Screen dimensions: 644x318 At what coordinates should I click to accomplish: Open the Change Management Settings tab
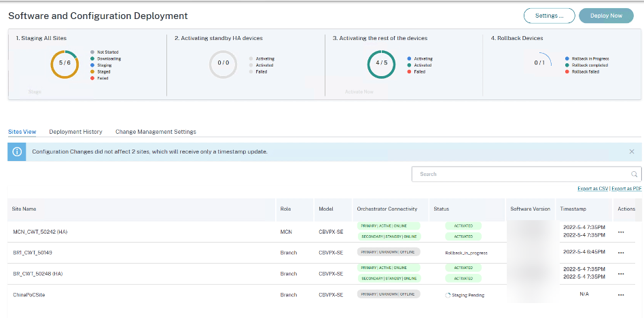pos(156,132)
